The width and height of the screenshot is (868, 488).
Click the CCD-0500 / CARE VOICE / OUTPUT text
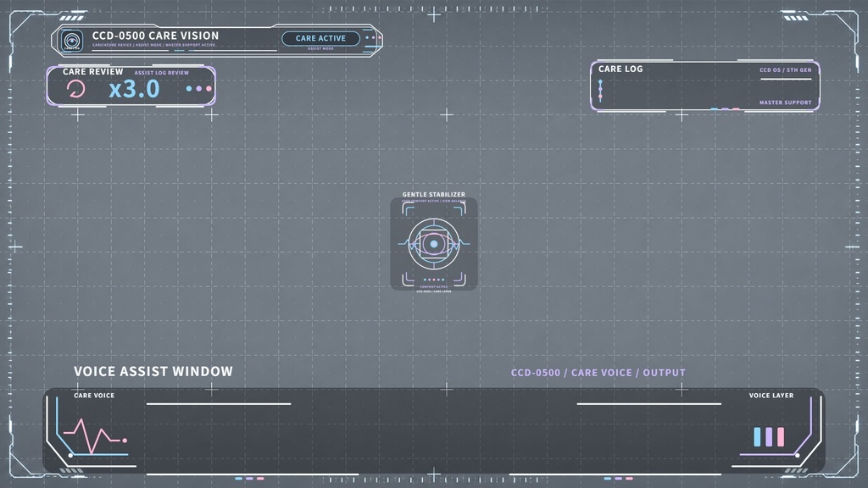(598, 373)
